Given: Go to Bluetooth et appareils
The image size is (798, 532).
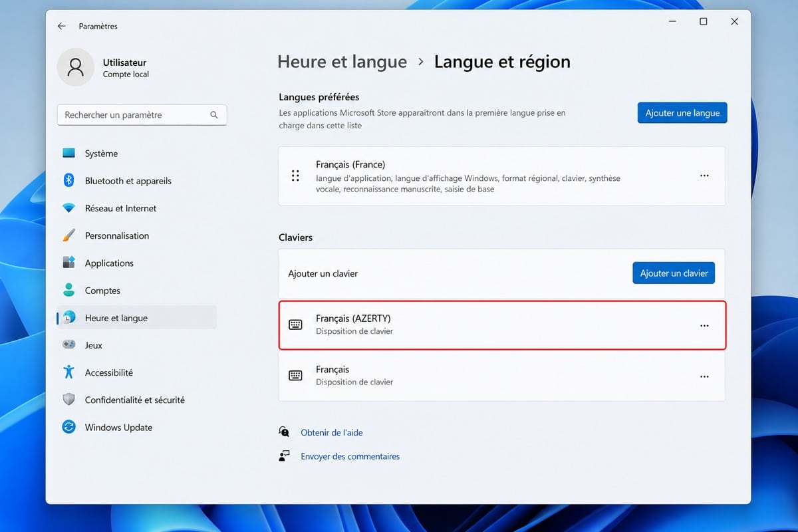Looking at the screenshot, I should click(137, 180).
